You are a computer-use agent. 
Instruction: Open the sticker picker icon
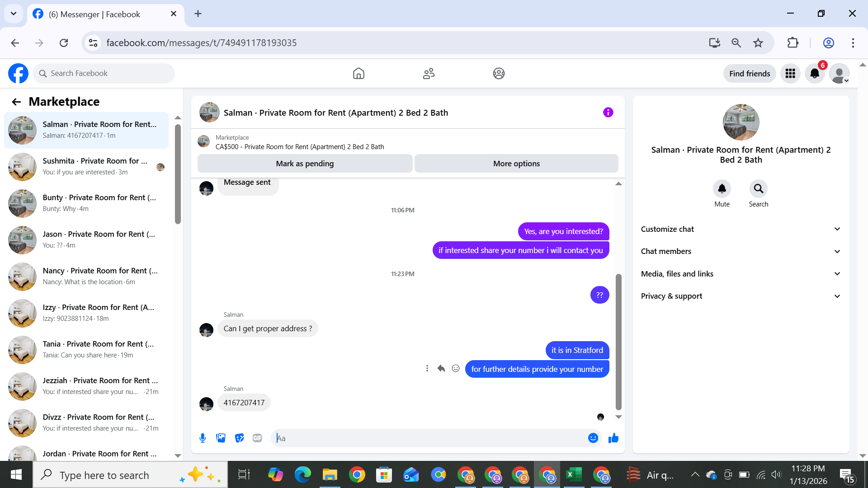point(239,438)
